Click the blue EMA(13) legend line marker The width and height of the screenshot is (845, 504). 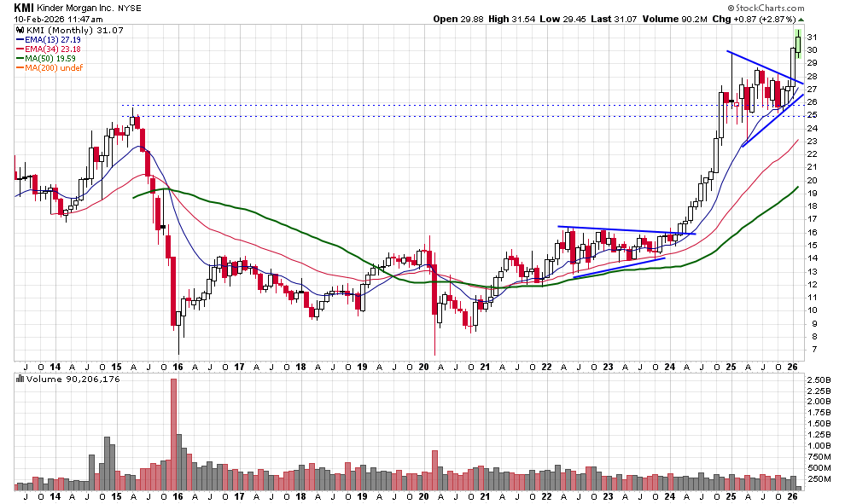tap(21, 40)
